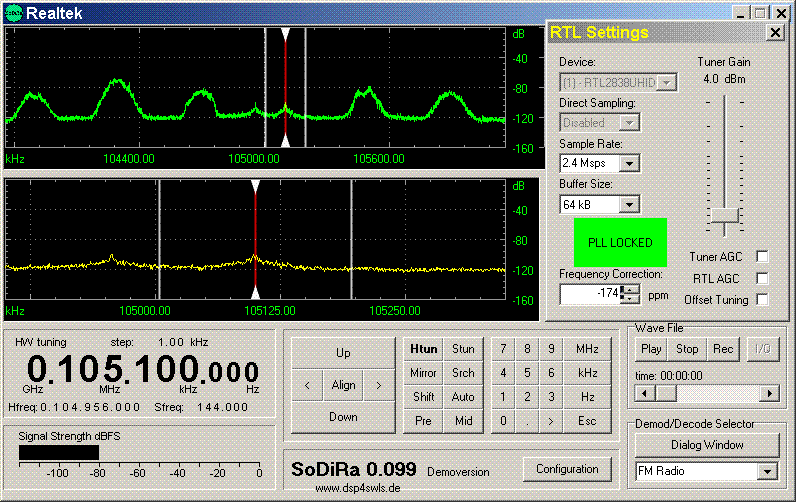The height and width of the screenshot is (502, 796).
Task: Close the RTL Settings panel
Action: click(x=775, y=33)
